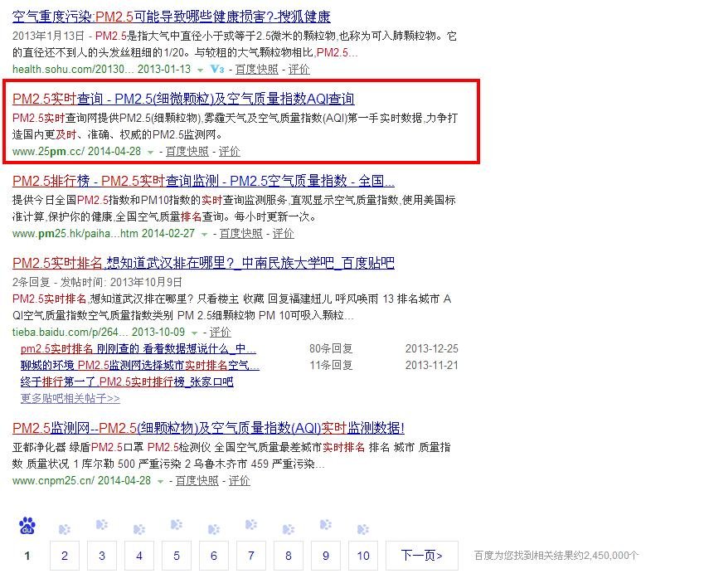The width and height of the screenshot is (704, 588).
Task: Click the paw icon above page 10
Action: tap(362, 529)
